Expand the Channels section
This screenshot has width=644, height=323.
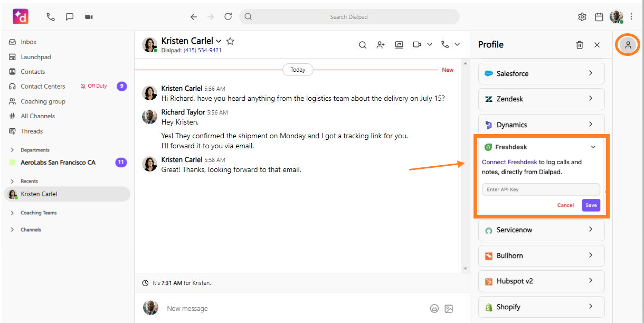[x=12, y=230]
